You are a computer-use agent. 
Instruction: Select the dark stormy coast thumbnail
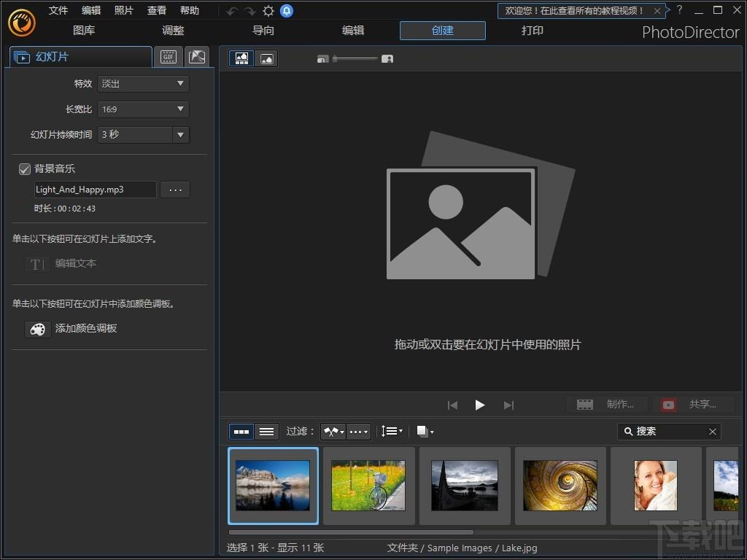point(465,486)
